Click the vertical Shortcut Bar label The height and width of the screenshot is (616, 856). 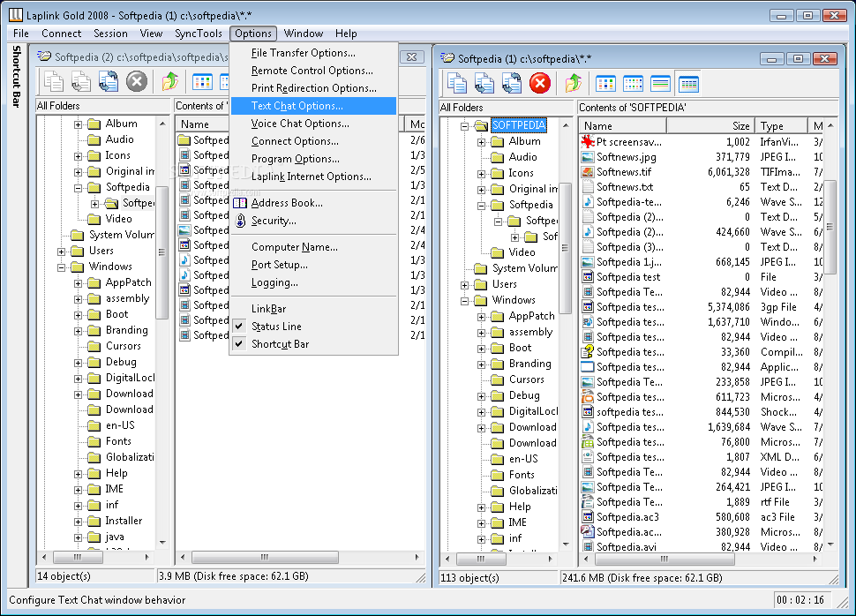click(17, 77)
